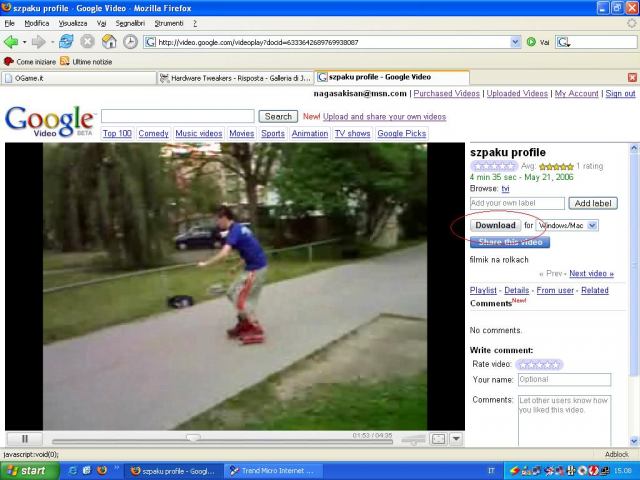
Task: Open the Movies category
Action: pyautogui.click(x=242, y=133)
